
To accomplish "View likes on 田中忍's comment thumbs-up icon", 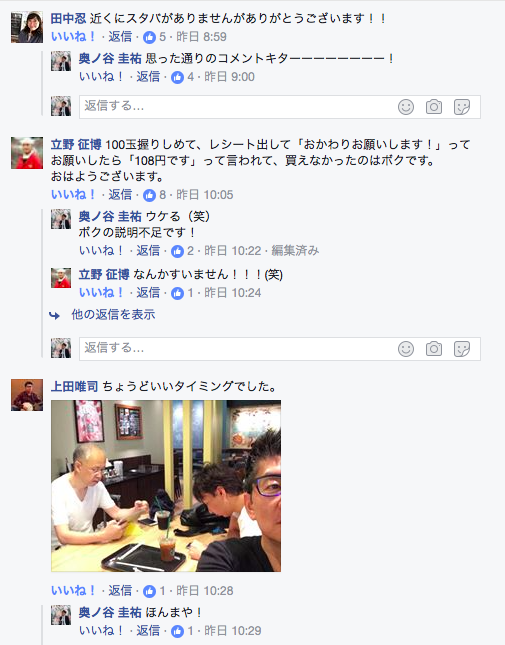I will tap(149, 37).
